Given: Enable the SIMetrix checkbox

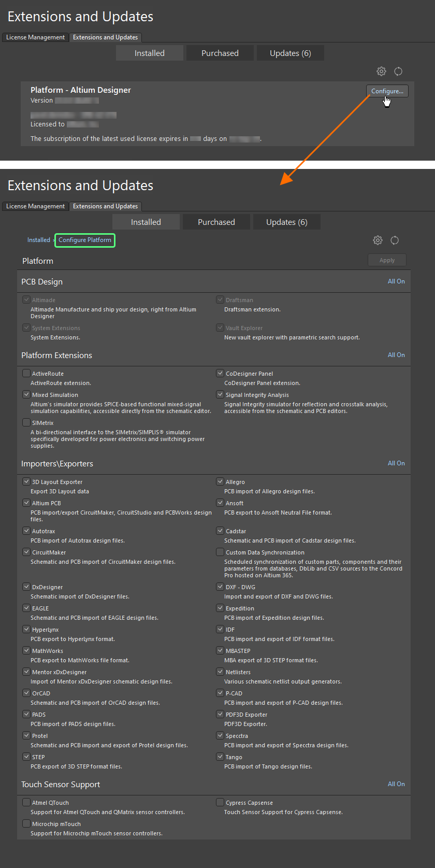Looking at the screenshot, I should coord(26,422).
